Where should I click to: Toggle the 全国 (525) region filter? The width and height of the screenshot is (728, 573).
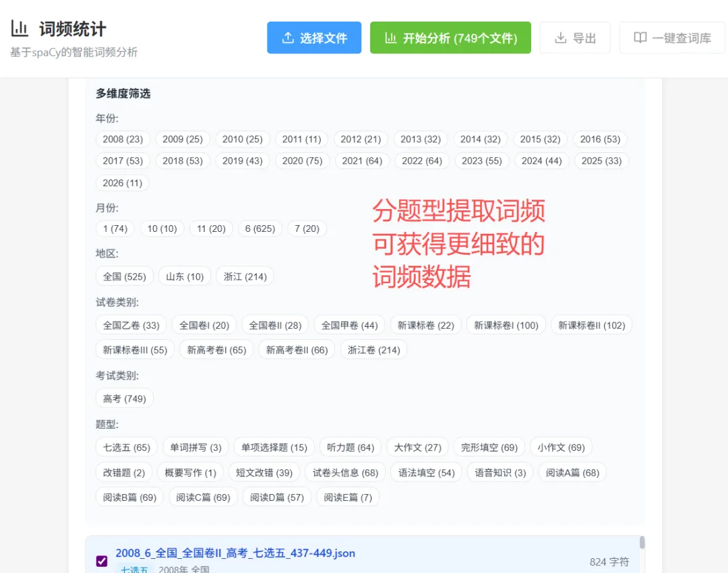coord(124,276)
